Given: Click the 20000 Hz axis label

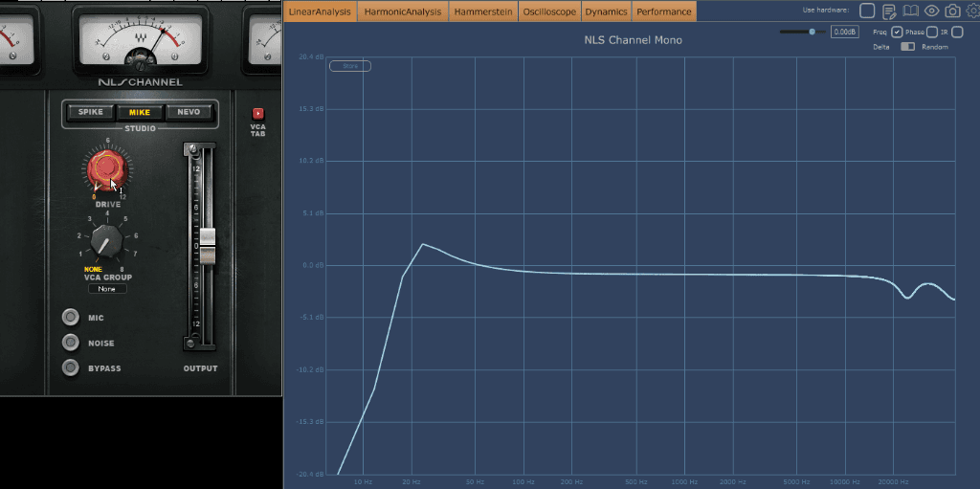Looking at the screenshot, I should point(893,482).
